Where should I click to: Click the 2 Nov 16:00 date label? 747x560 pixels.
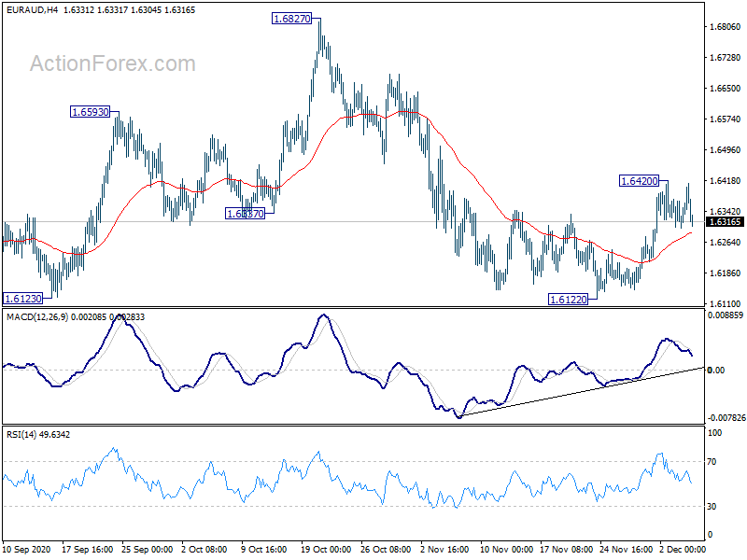444,550
